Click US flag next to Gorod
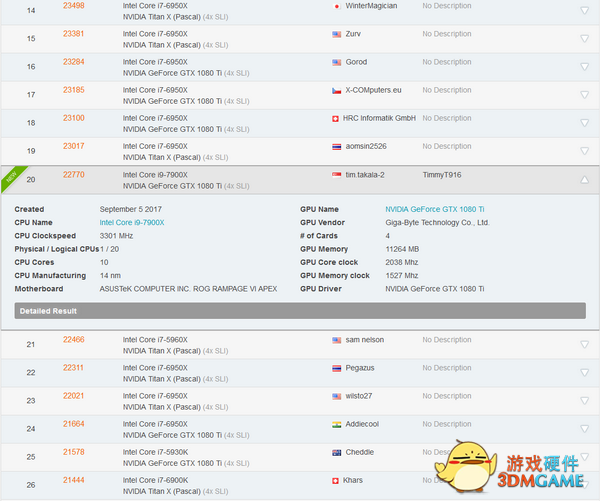Viewport: 600px width, 501px height. 336,62
